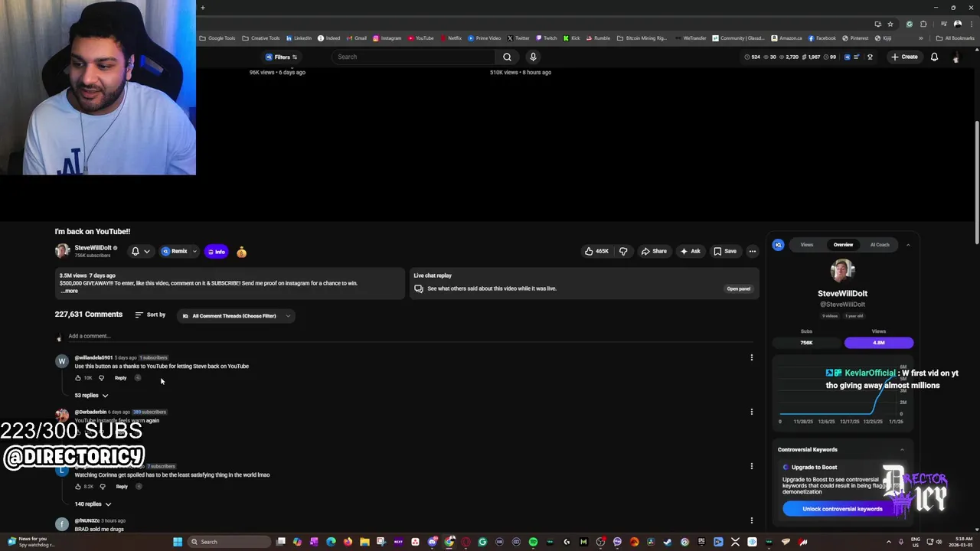Like the video with 465K likes

pyautogui.click(x=596, y=251)
